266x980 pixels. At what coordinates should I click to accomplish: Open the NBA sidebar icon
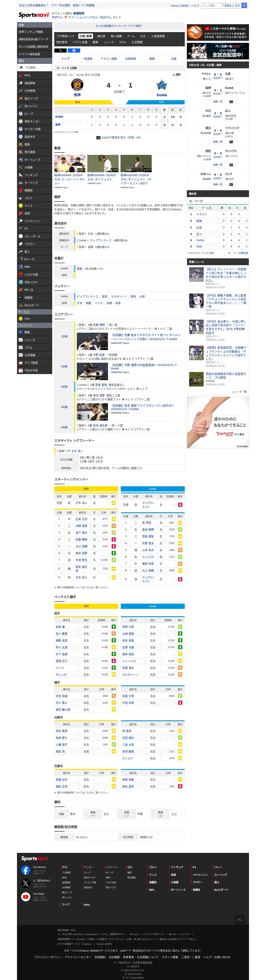[21, 267]
